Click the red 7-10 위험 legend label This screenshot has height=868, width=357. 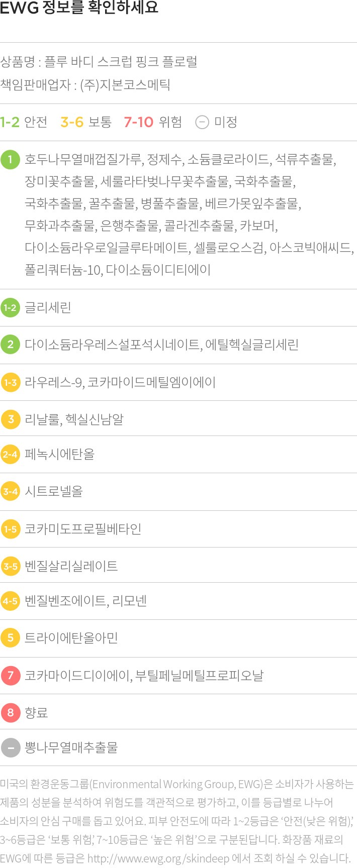[x=152, y=122]
